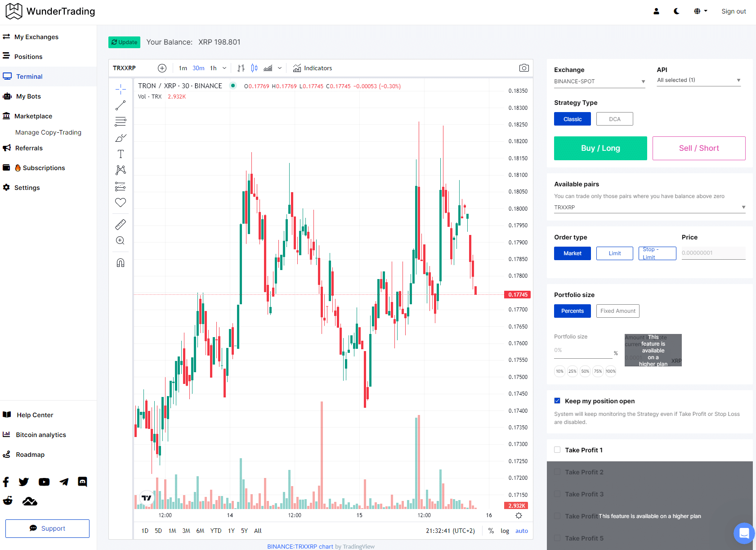Switch chart to 1h interval
The height and width of the screenshot is (550, 756).
click(x=213, y=68)
